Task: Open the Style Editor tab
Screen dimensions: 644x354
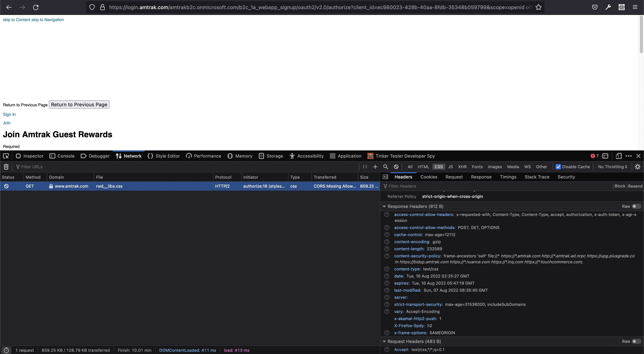Action: pos(164,156)
